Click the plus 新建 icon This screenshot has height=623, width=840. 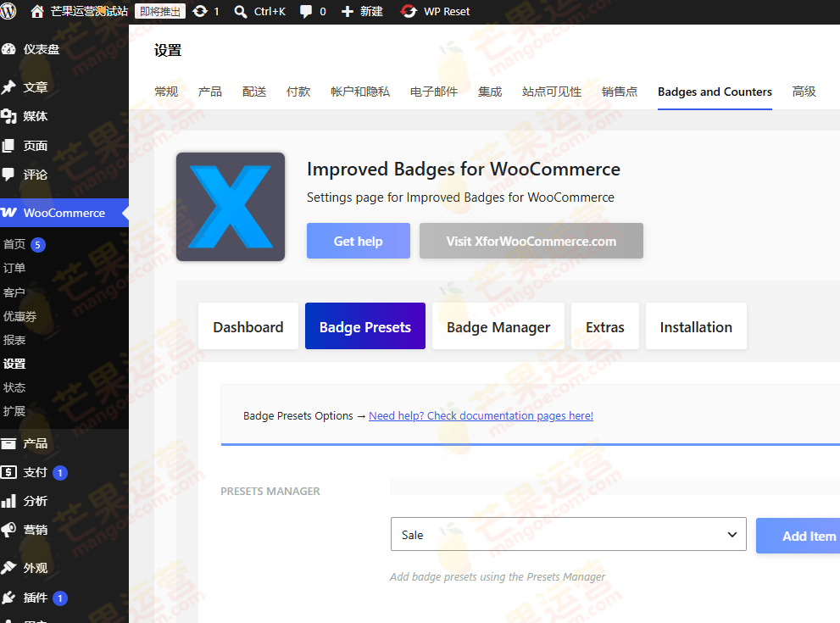point(348,11)
